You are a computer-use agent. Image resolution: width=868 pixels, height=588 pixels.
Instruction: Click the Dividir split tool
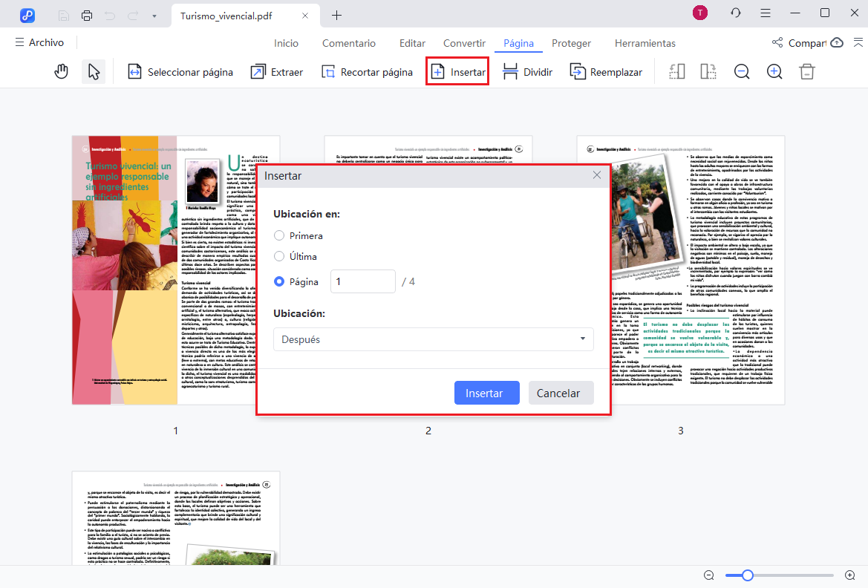527,72
